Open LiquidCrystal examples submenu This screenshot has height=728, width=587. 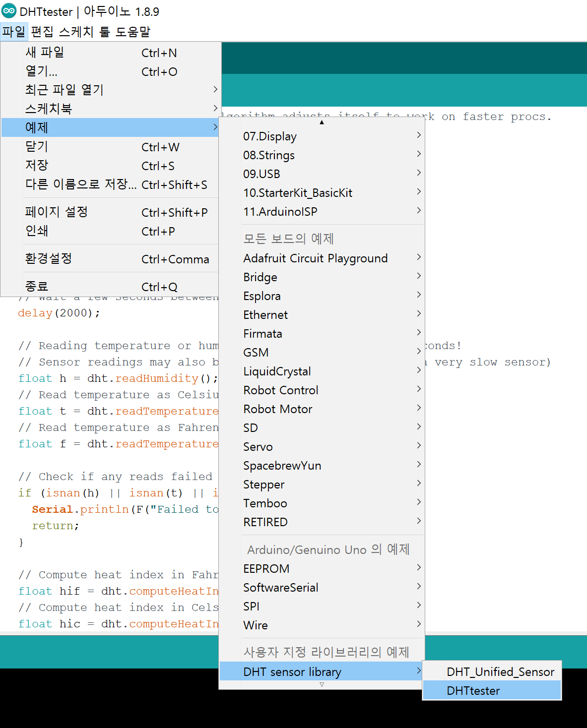point(322,371)
